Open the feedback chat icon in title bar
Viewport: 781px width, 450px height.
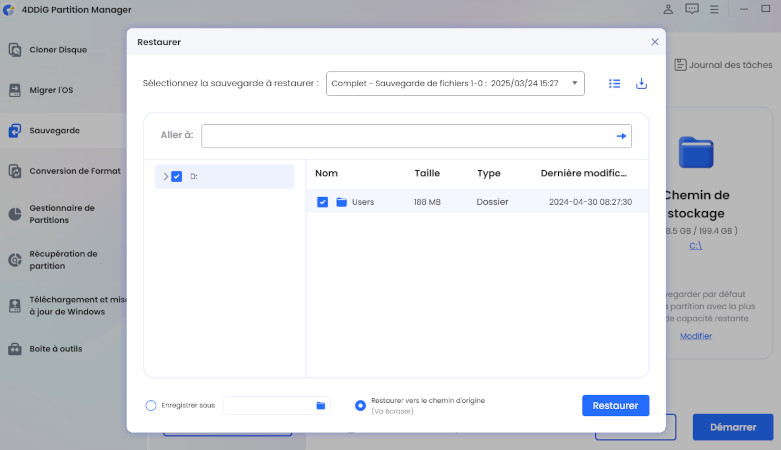click(x=692, y=9)
